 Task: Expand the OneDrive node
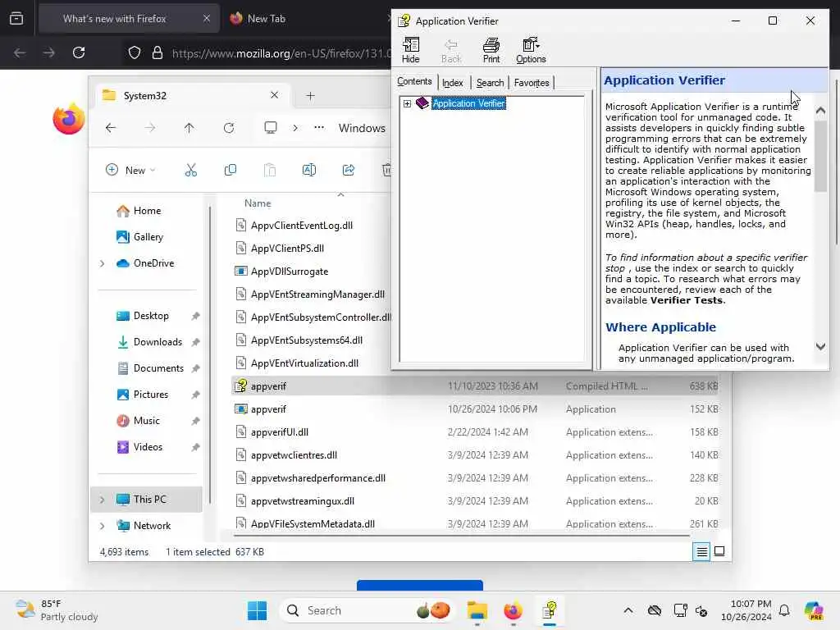click(x=102, y=263)
